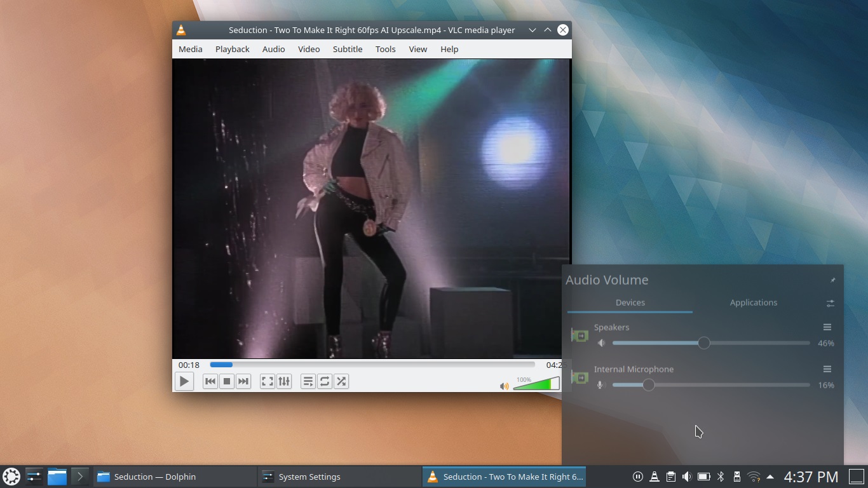The width and height of the screenshot is (868, 488).
Task: Open the Bluetooth tray icon
Action: (x=721, y=477)
